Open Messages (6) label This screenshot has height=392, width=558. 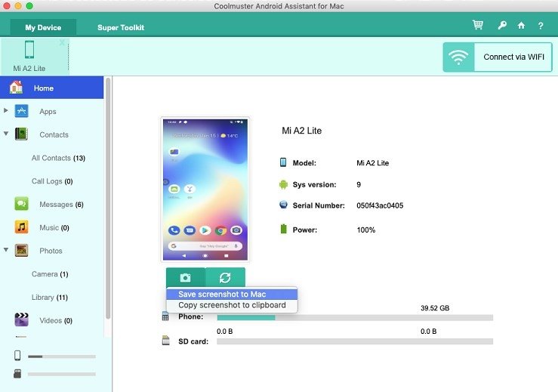point(61,205)
